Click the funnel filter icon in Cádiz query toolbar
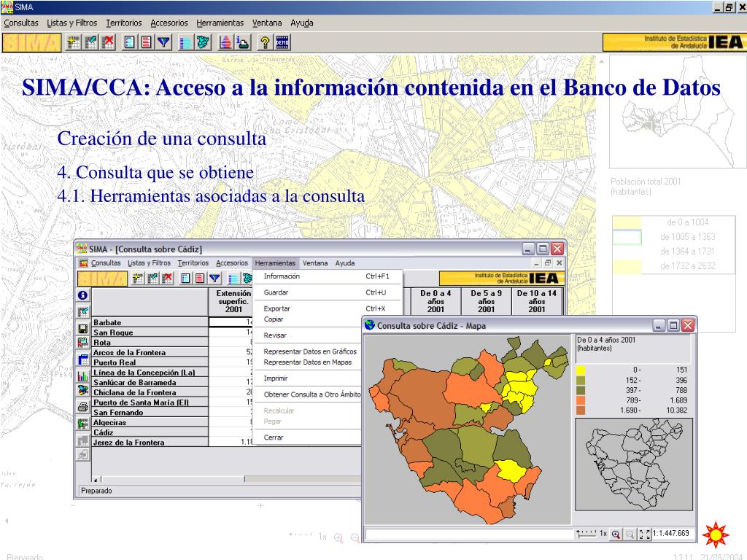The width and height of the screenshot is (747, 560). click(x=215, y=278)
